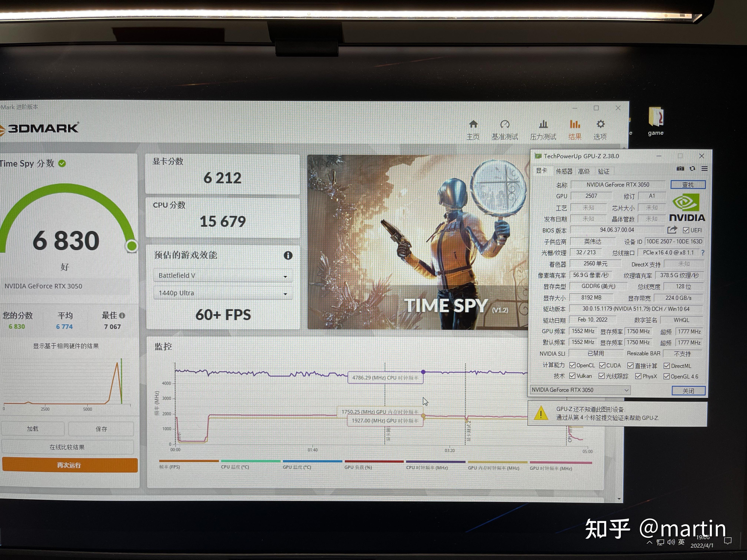
Task: Open the 结果 results tab
Action: point(575,130)
